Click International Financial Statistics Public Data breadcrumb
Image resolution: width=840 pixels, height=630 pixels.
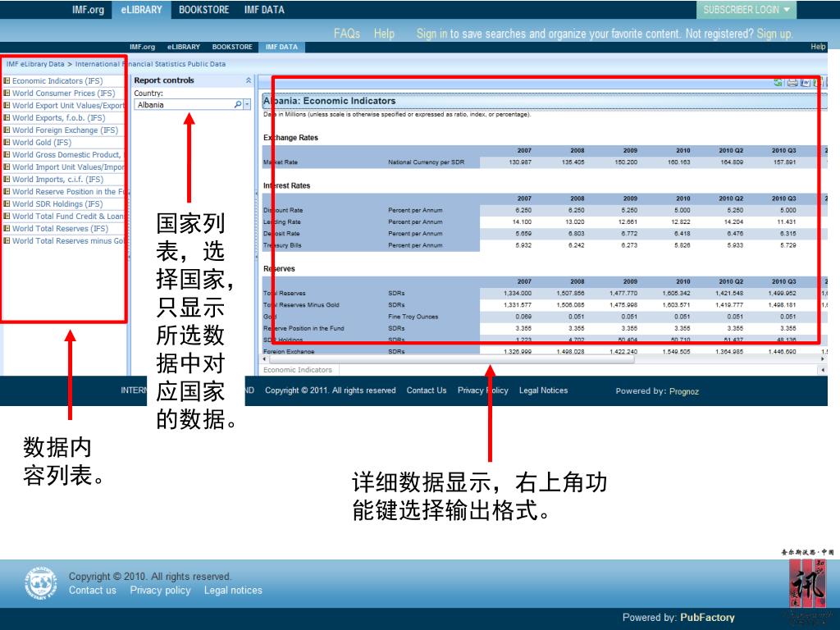pos(151,64)
